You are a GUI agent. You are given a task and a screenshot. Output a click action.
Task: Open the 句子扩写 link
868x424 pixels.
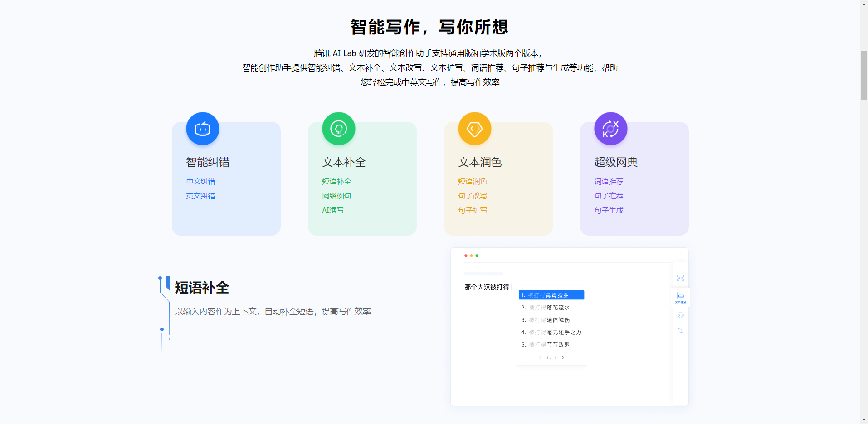coord(473,210)
